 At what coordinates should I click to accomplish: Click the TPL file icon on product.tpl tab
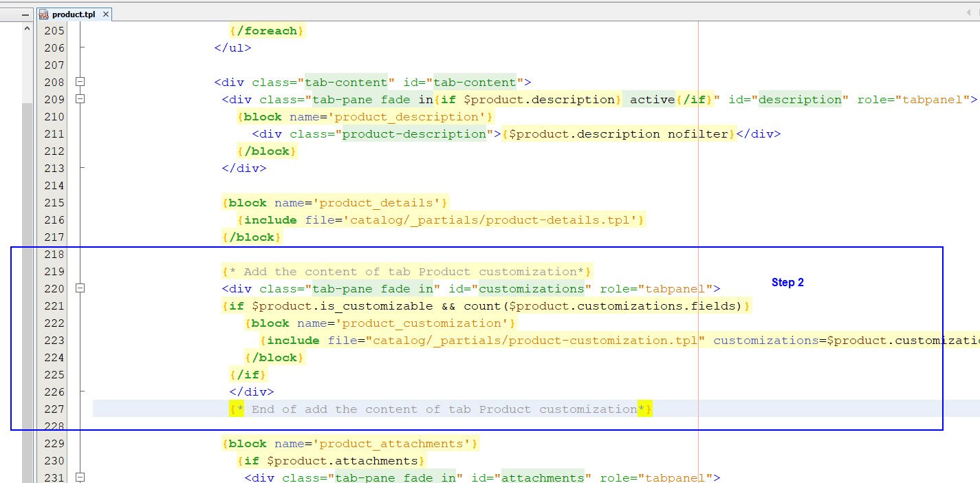click(x=44, y=13)
